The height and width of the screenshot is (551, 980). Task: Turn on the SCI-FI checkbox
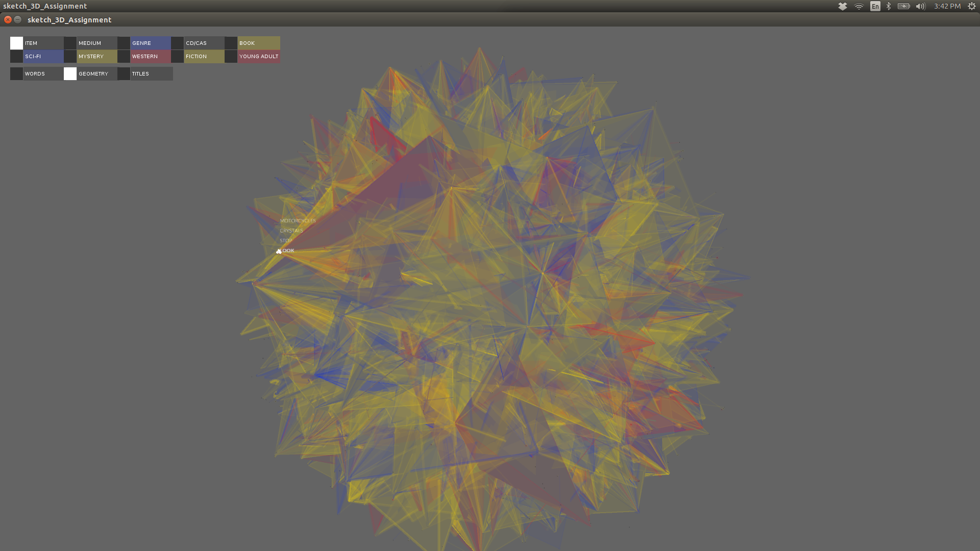(16, 57)
